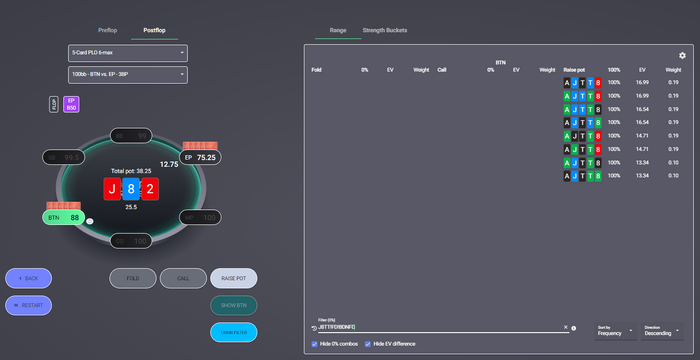
Task: Open the 5-Card PLO 6-max game dropdown
Action: (x=128, y=53)
